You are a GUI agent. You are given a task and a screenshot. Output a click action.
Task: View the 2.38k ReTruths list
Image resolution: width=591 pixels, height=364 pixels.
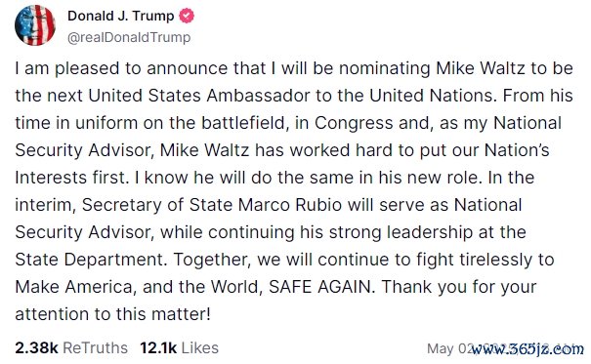point(71,347)
